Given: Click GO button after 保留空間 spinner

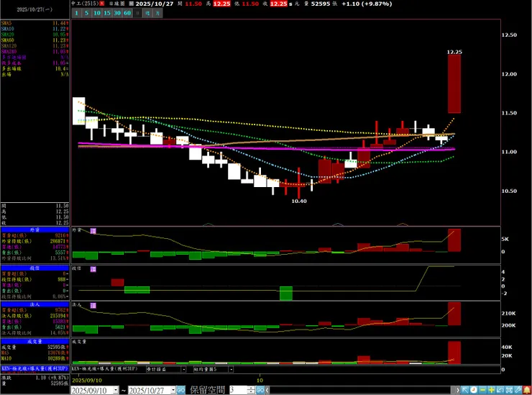Looking at the screenshot, I should point(260,390).
